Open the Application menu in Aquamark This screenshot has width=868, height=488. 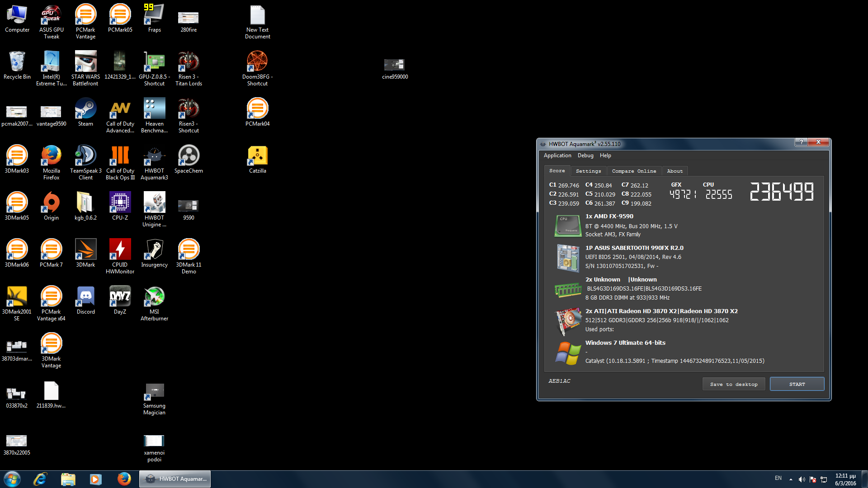tap(557, 155)
